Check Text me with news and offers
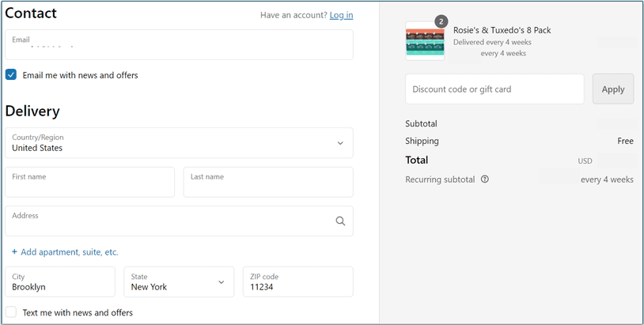This screenshot has height=325, width=644. click(x=11, y=312)
